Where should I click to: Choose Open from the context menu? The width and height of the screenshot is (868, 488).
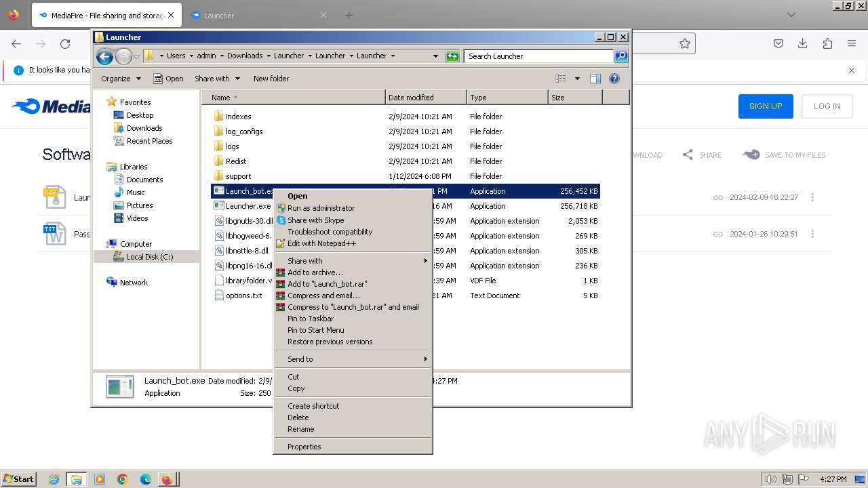(x=353, y=196)
